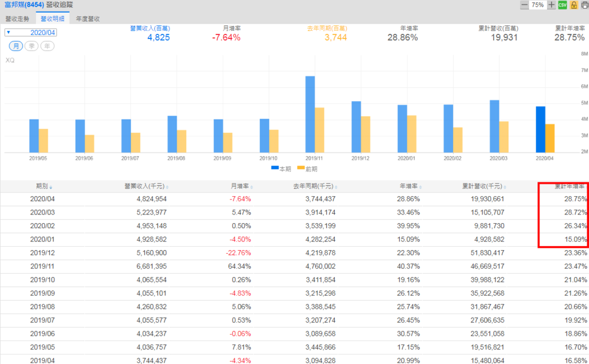Select the 季 quarterly view option
The width and height of the screenshot is (589, 364).
pos(32,46)
